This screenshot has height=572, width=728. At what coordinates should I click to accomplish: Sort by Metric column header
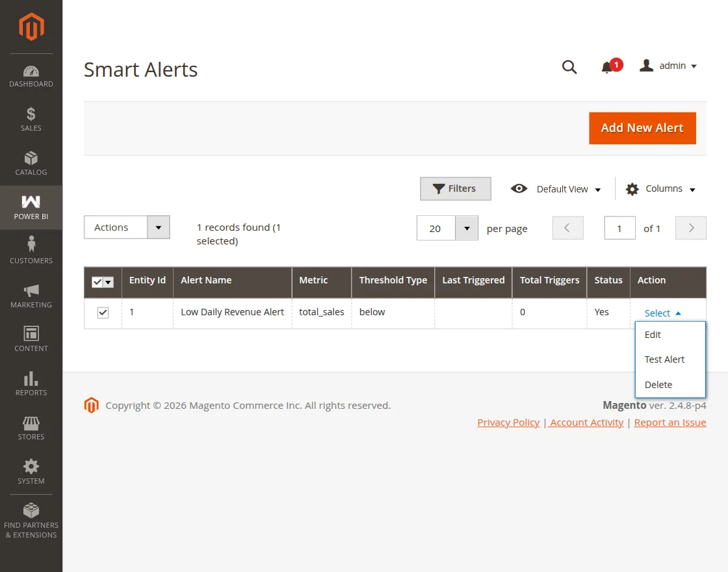[x=321, y=282]
